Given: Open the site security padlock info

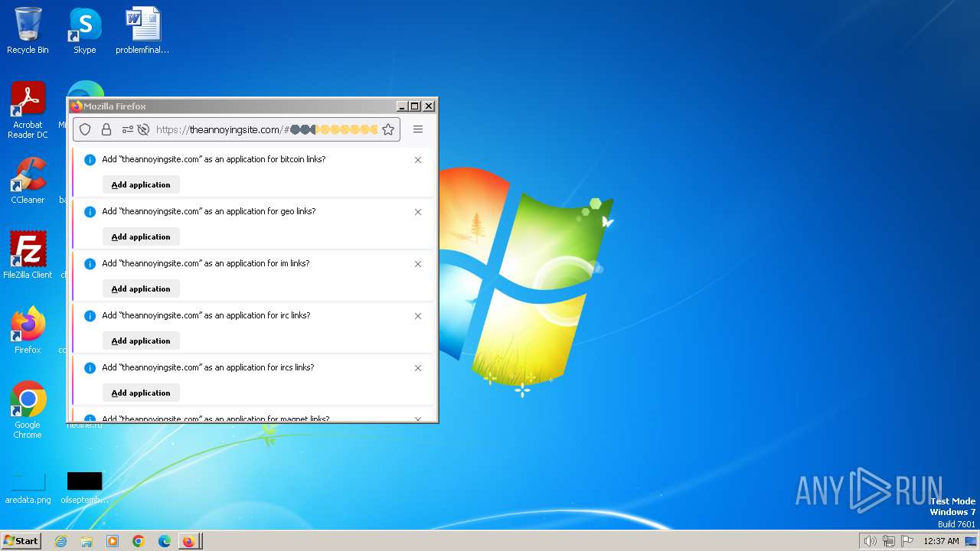Looking at the screenshot, I should click(106, 129).
